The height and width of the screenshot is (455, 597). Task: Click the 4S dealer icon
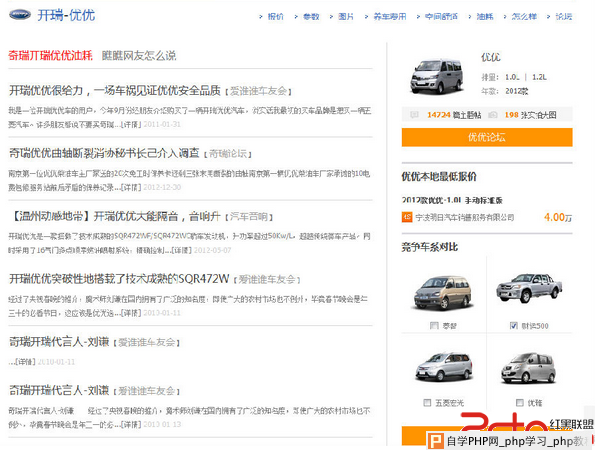407,217
